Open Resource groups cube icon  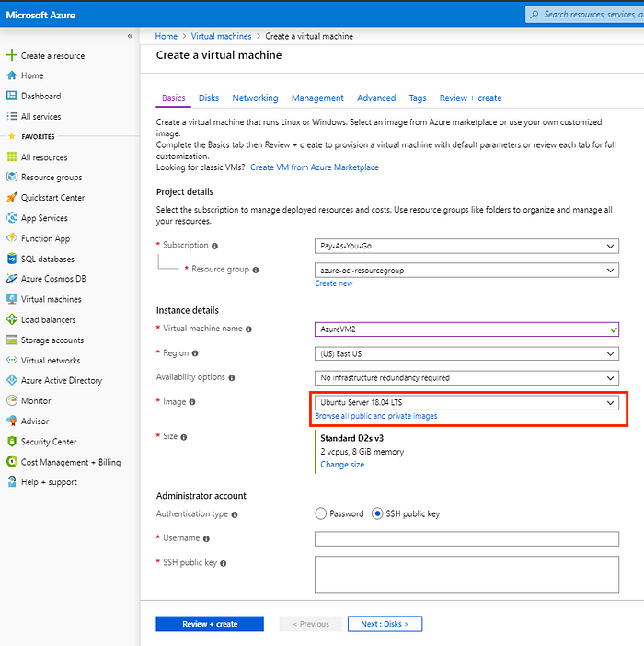(12, 178)
